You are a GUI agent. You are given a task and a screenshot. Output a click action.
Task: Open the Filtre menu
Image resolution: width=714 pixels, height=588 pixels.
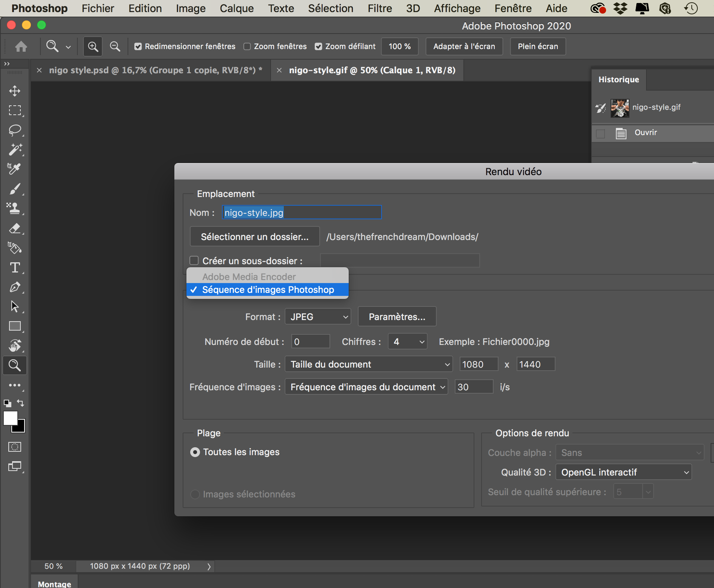click(380, 8)
